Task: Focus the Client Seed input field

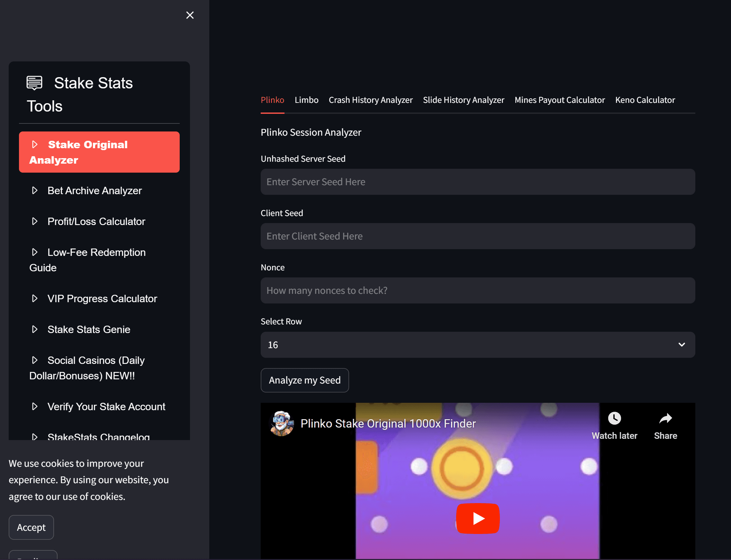Action: pyautogui.click(x=478, y=236)
